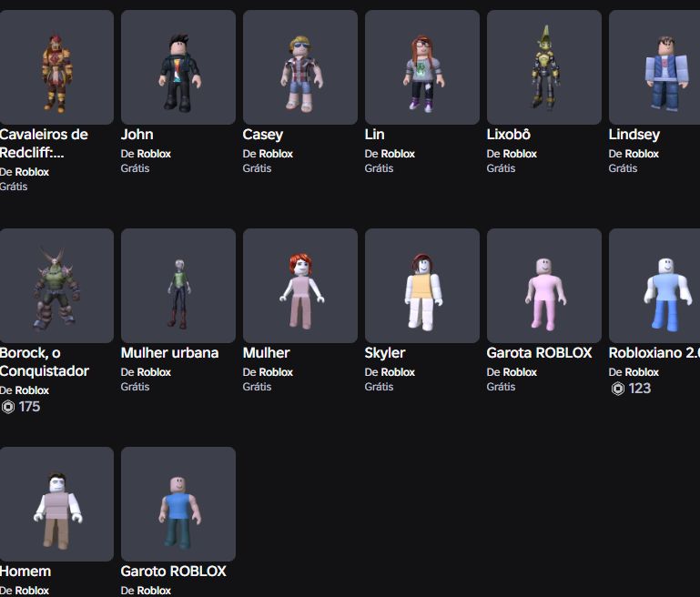
Task: Click the Grátis label under Mulher urbana
Action: pos(136,387)
